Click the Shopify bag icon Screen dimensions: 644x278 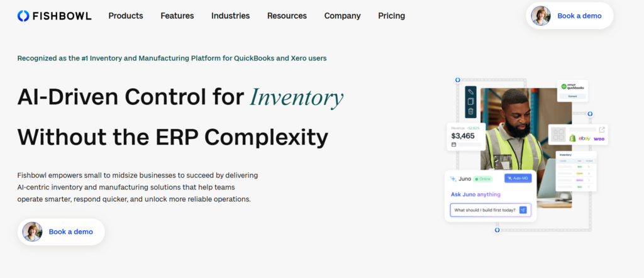coord(573,138)
